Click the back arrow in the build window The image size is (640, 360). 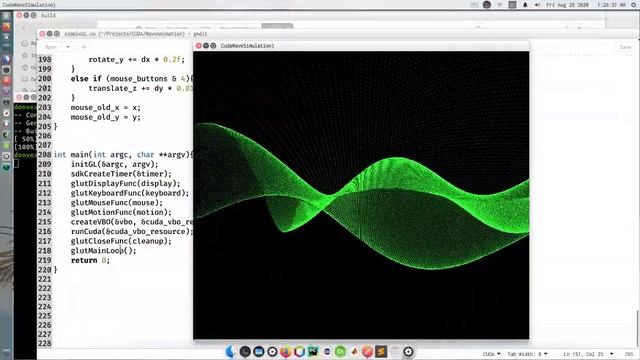click(24, 29)
